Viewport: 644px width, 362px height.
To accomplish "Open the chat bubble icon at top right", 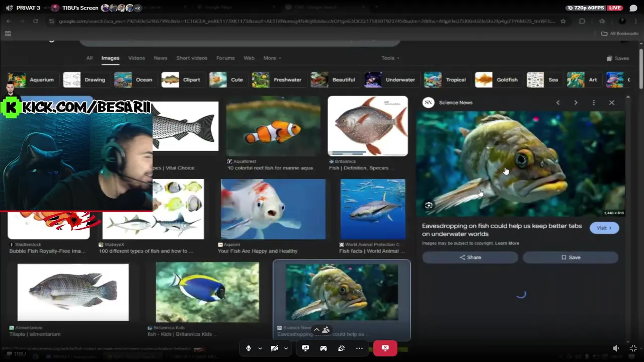I will (633, 8).
